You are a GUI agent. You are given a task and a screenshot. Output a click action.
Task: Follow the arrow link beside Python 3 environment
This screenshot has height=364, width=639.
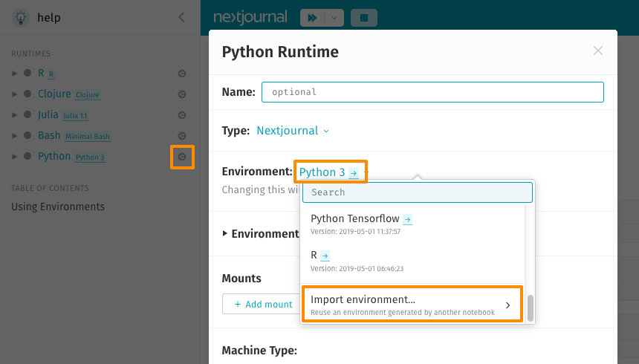(354, 173)
